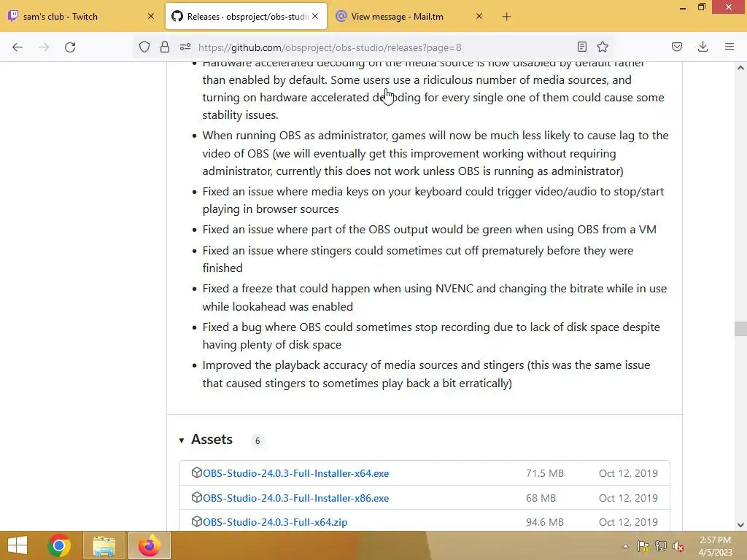Open the Action Center flag icon
Image resolution: width=747 pixels, height=560 pixels.
[643, 546]
